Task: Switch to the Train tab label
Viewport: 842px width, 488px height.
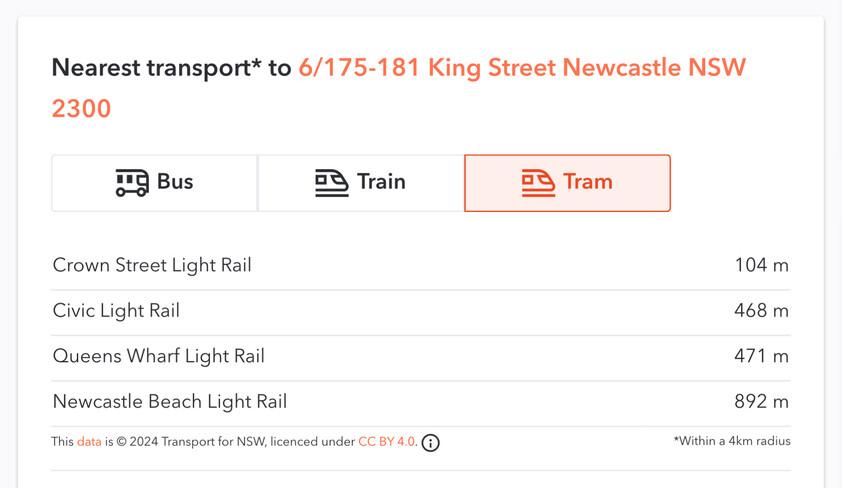Action: coord(381,181)
